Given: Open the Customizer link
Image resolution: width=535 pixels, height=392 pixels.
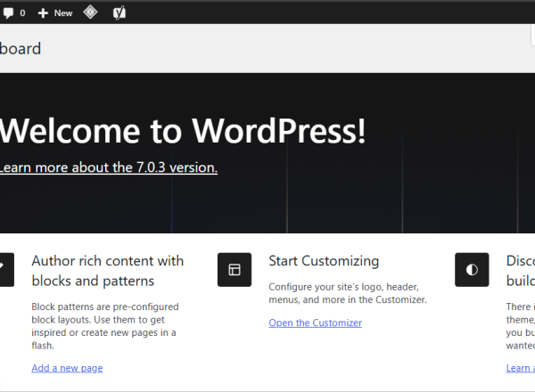Looking at the screenshot, I should pyautogui.click(x=315, y=323).
